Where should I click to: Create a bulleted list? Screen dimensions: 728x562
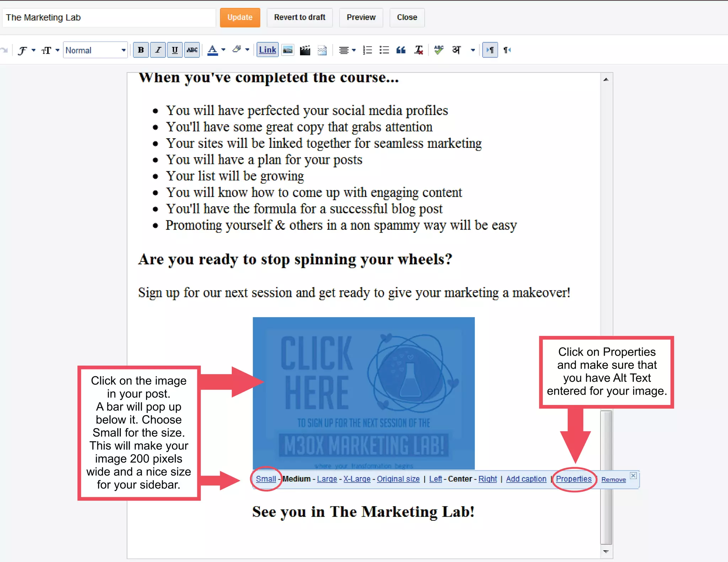[384, 50]
